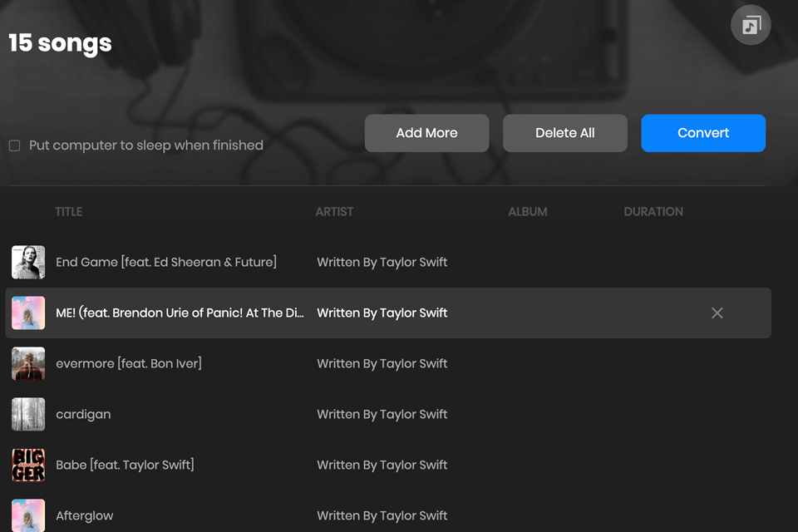Remove the ME! song with X icon
The image size is (798, 532).
coord(717,313)
